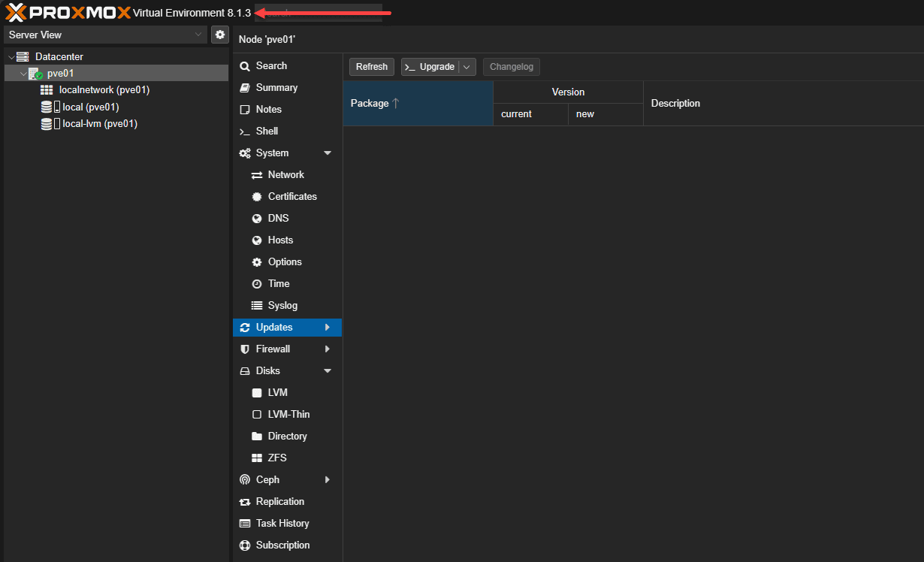This screenshot has height=562, width=924.
Task: Click the Hosts globe icon
Action: [x=256, y=240]
